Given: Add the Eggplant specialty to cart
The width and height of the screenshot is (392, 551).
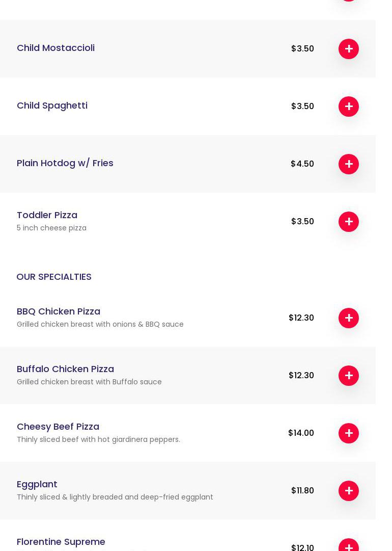Looking at the screenshot, I should coord(349,491).
